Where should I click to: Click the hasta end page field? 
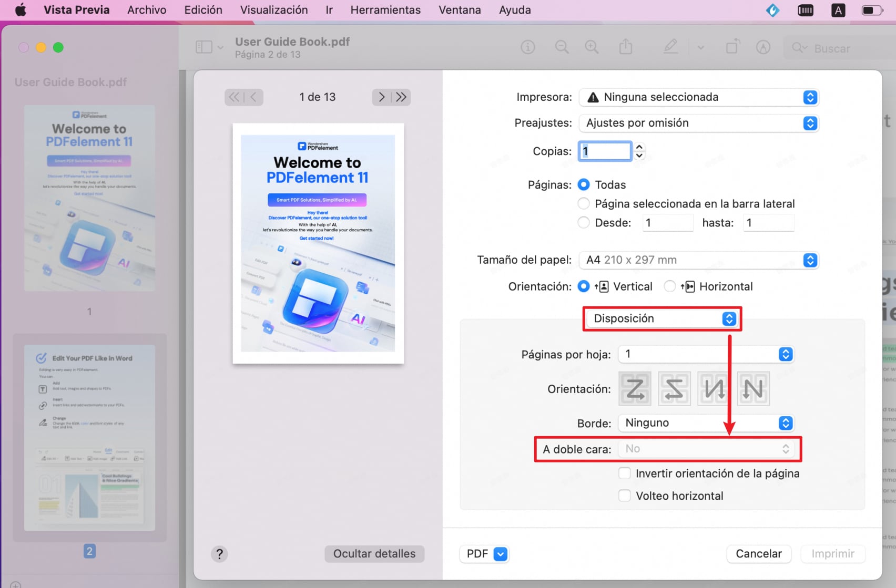pos(768,223)
